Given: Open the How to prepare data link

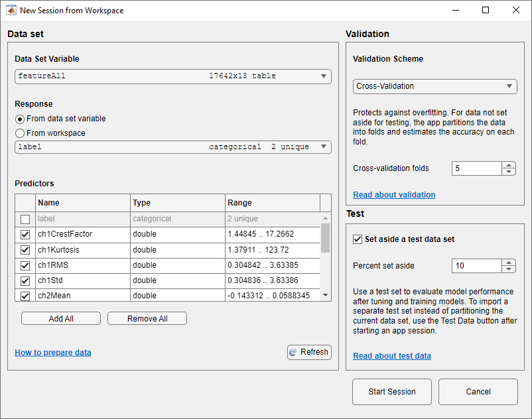Looking at the screenshot, I should pyautogui.click(x=52, y=352).
